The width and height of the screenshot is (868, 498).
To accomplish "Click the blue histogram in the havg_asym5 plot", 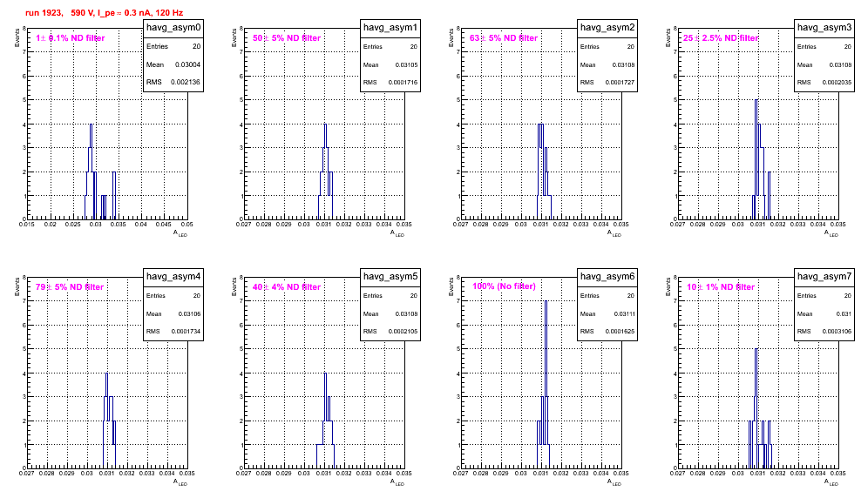I will (326, 421).
